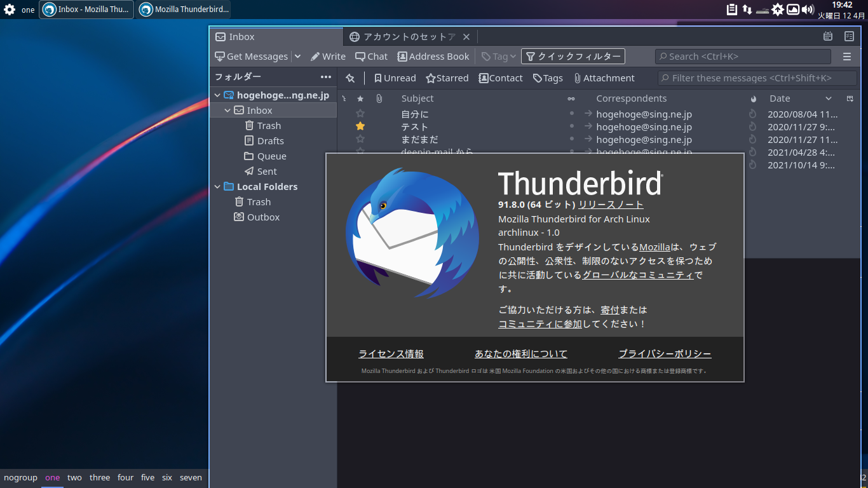Toggle the Attachment quick filter
Image resolution: width=868 pixels, height=488 pixels.
click(x=604, y=78)
